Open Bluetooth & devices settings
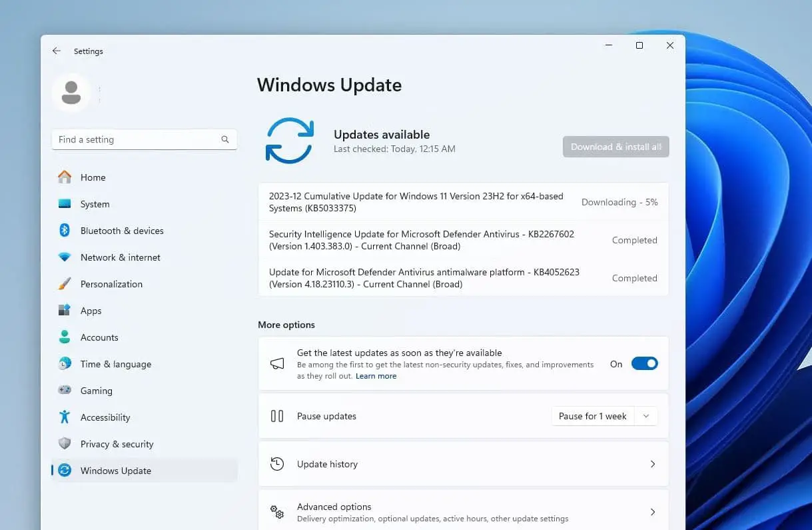Viewport: 812px width, 530px height. tap(65, 231)
